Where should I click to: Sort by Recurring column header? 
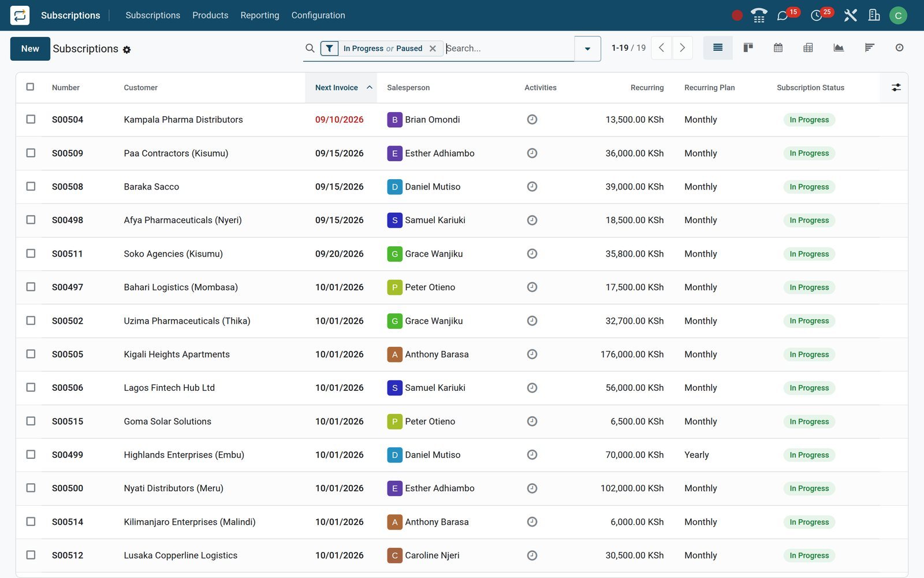pos(647,88)
